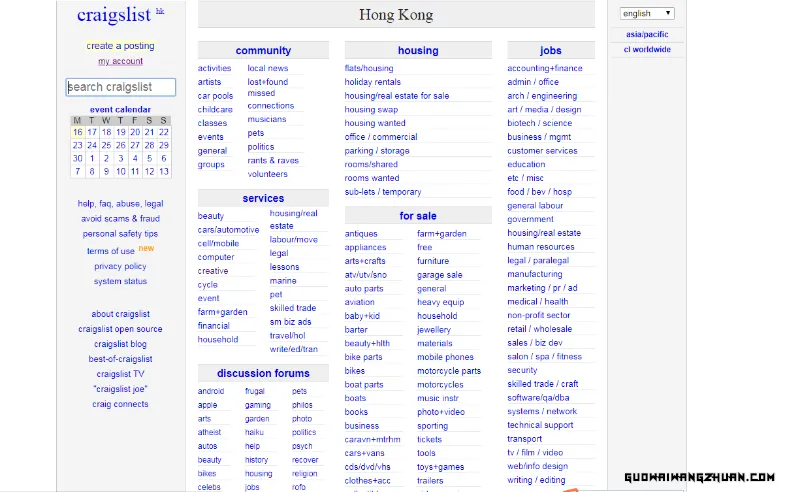Screen dimensions: 785x492
Task: Open psych discussion forum
Action: click(302, 446)
